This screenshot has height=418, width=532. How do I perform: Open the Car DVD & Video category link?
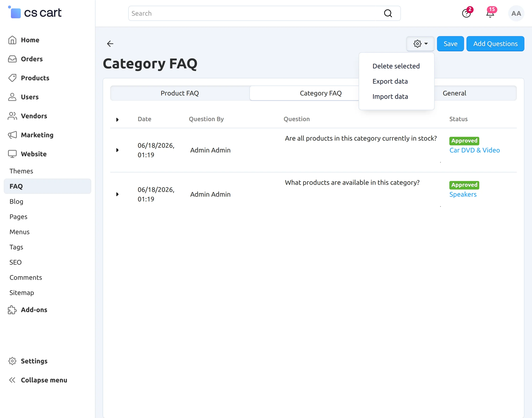click(475, 150)
